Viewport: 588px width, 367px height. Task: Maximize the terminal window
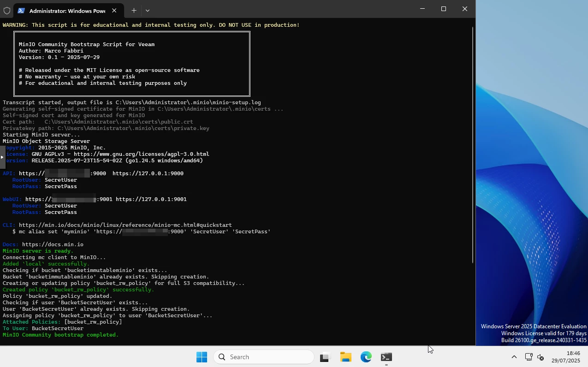point(444,9)
